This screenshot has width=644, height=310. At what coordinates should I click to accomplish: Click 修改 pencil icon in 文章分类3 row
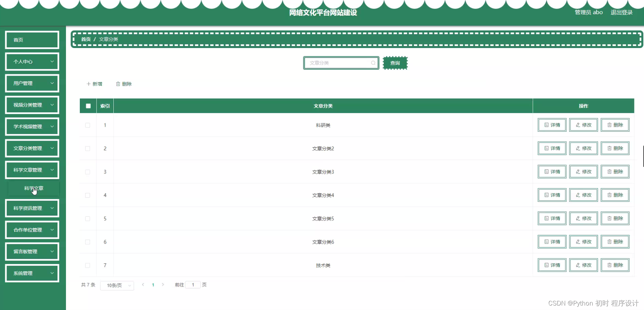pos(578,172)
